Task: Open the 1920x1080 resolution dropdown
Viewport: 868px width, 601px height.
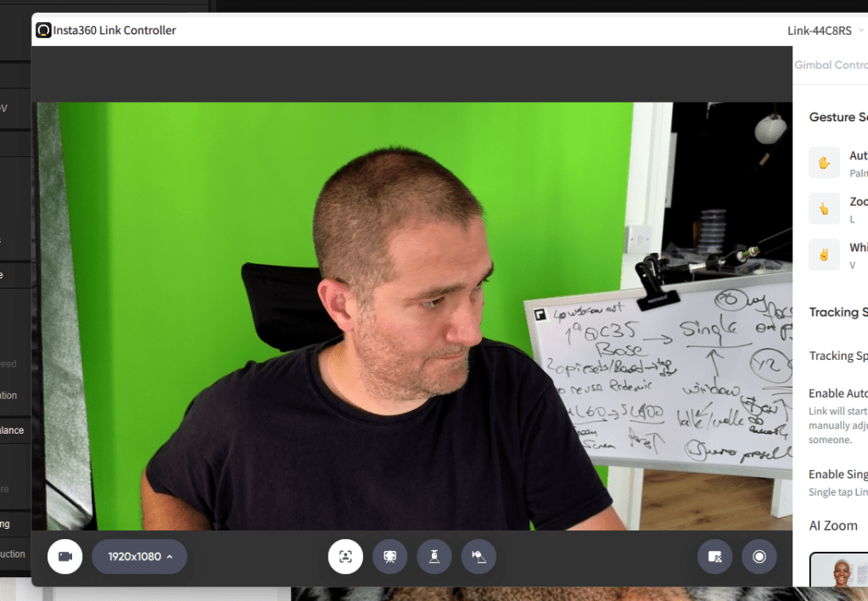Action: [x=139, y=556]
